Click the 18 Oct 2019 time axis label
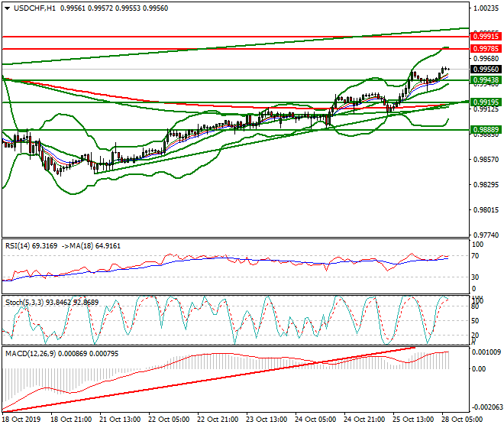 pos(21,420)
